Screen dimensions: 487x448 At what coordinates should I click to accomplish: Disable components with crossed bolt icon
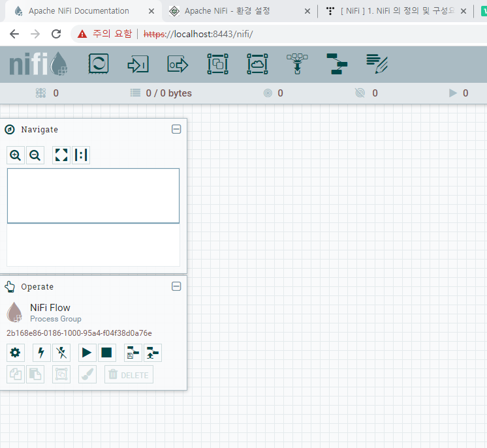tap(61, 353)
